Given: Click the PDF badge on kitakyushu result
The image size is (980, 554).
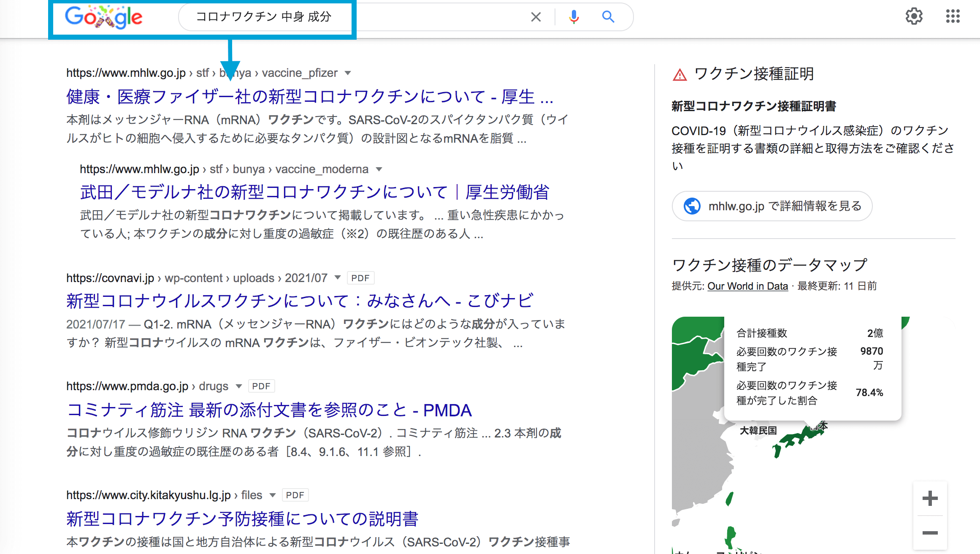Looking at the screenshot, I should pyautogui.click(x=295, y=495).
